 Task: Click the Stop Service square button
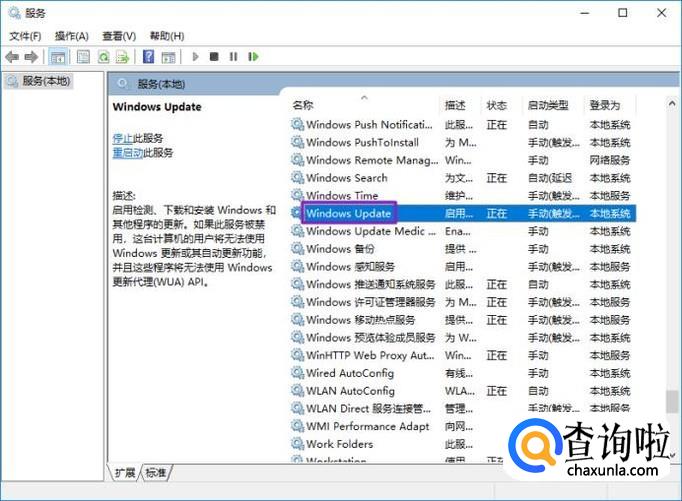[214, 57]
